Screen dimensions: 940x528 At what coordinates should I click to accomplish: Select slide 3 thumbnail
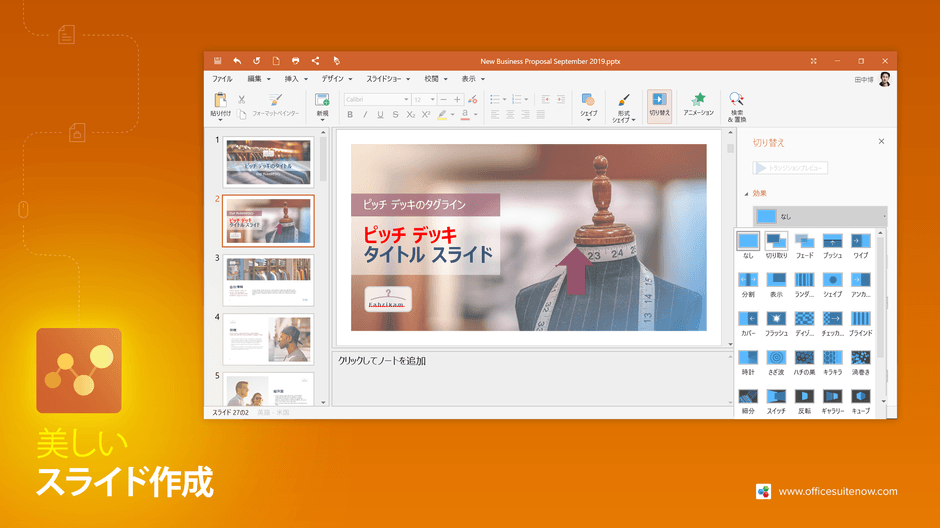268,280
